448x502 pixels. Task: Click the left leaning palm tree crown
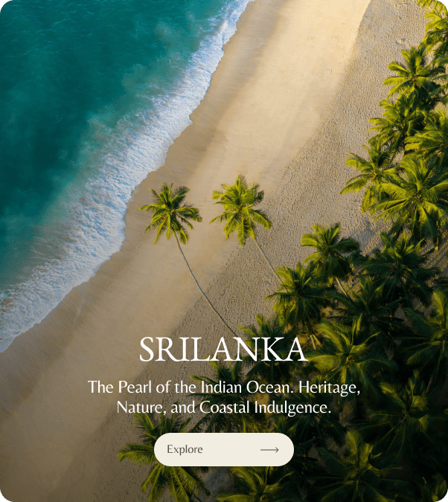[171, 212]
